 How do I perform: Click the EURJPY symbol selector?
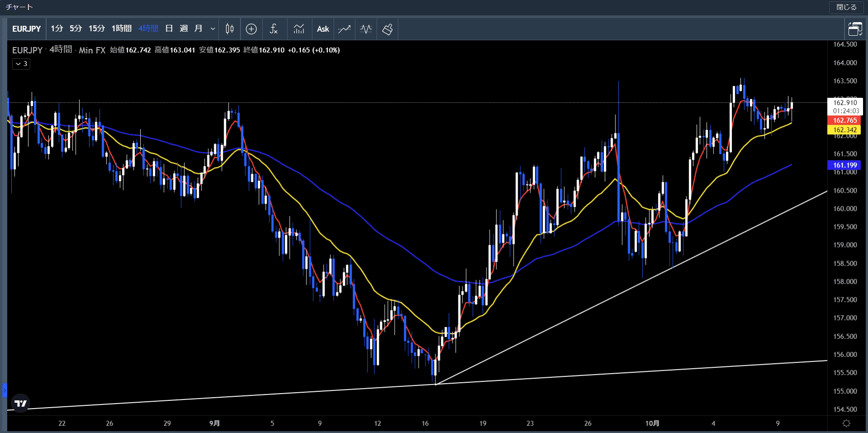[26, 29]
